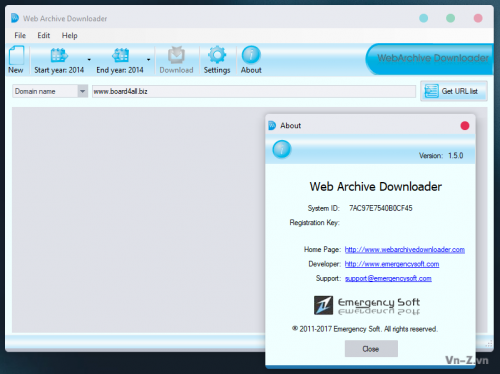Image resolution: width=500 pixels, height=374 pixels.
Task: Click the Close button in About dialog
Action: coord(371,349)
